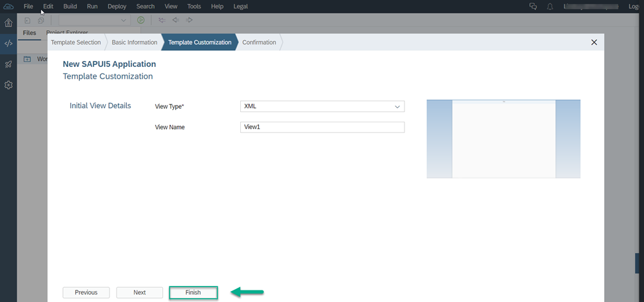Open the Deploy menu

[x=117, y=6]
